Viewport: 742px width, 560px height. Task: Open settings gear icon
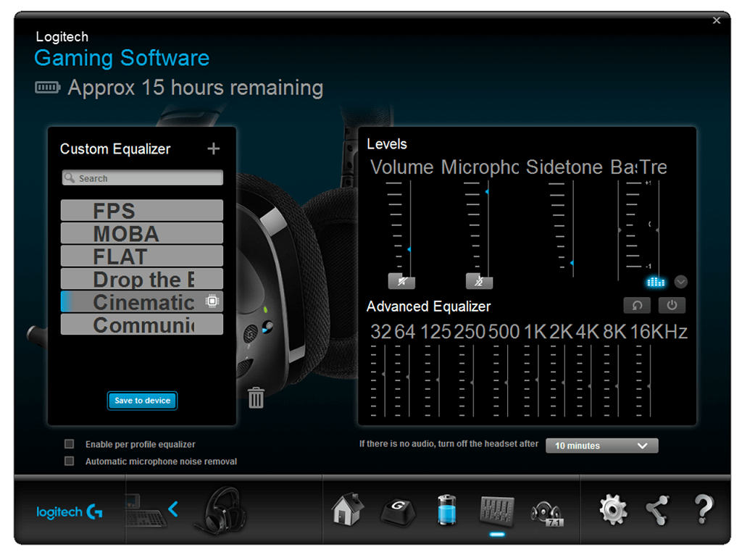pos(613,509)
